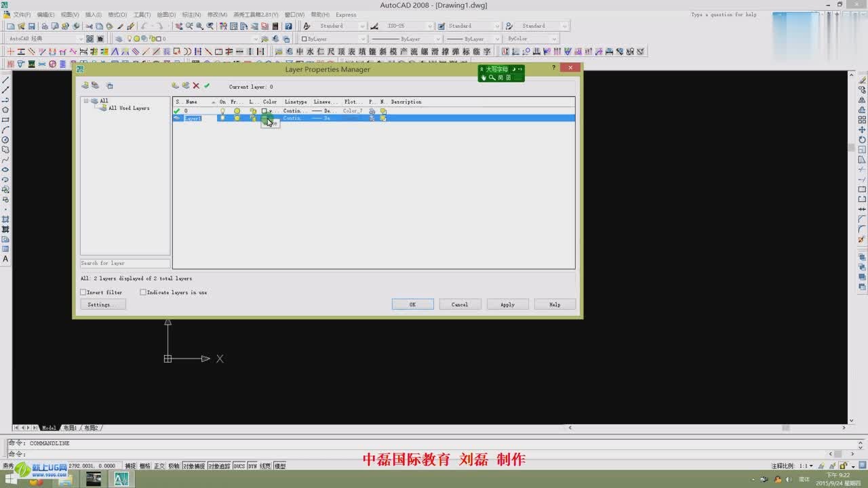Select the Polygon tool in the Draw toolbar
Screen dimensions: 868x488
click(x=5, y=110)
